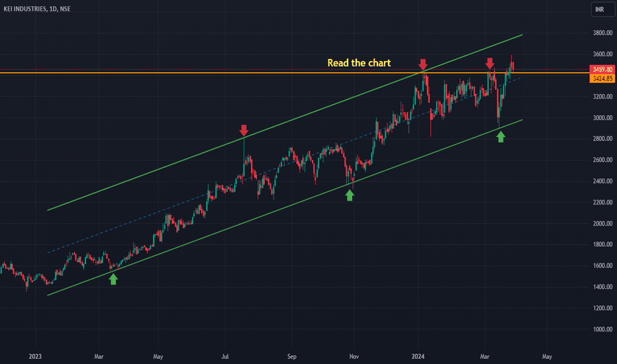Click the 3200.00 price axis label
The width and height of the screenshot is (617, 364).
(x=602, y=97)
